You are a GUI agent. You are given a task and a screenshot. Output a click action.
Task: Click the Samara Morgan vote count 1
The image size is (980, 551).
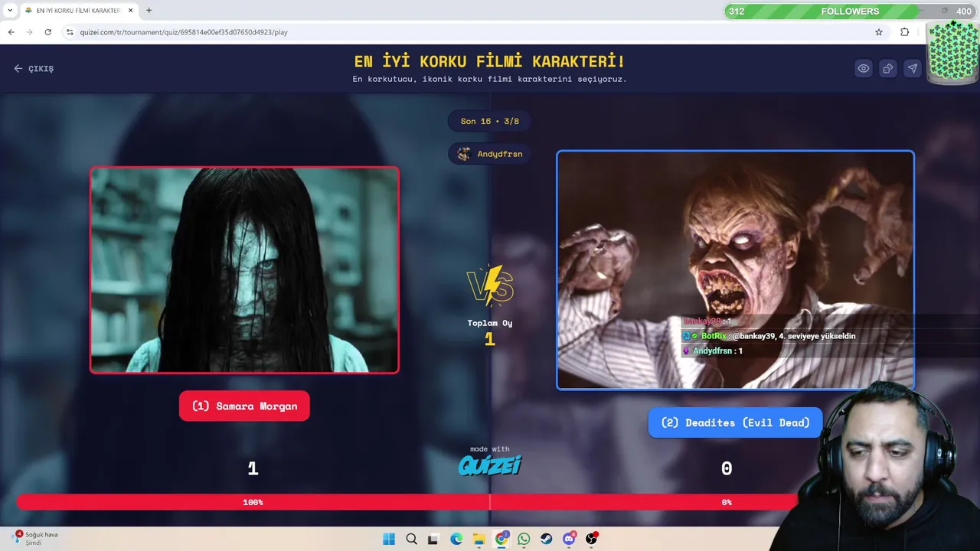pos(253,468)
